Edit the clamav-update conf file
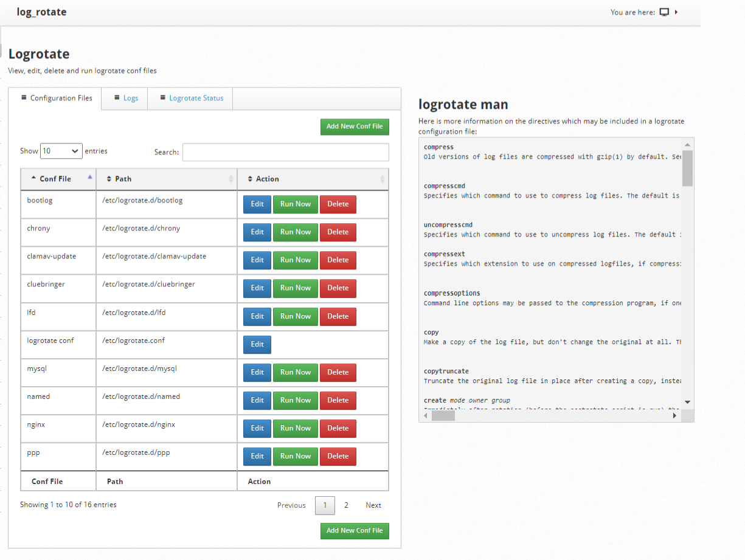745x560 pixels. point(257,260)
